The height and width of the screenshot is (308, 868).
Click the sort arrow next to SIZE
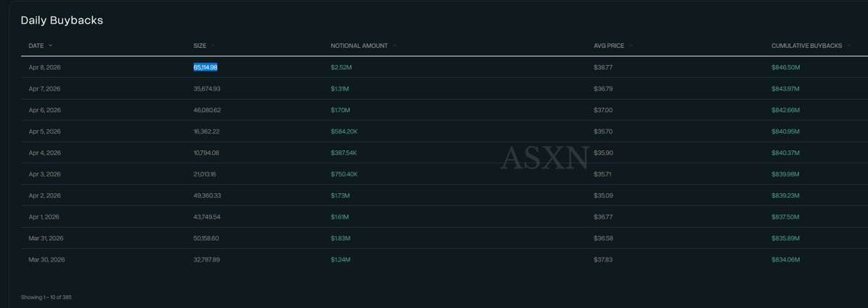pyautogui.click(x=213, y=46)
